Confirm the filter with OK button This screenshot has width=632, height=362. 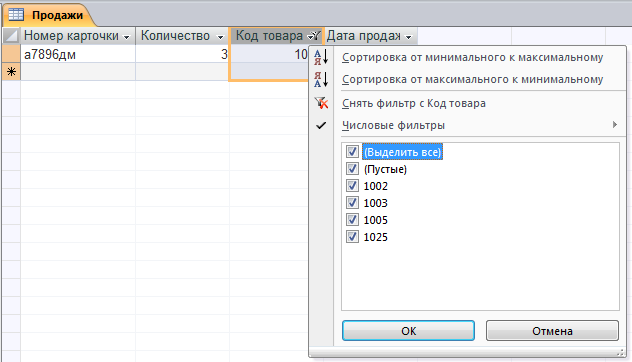tap(408, 331)
